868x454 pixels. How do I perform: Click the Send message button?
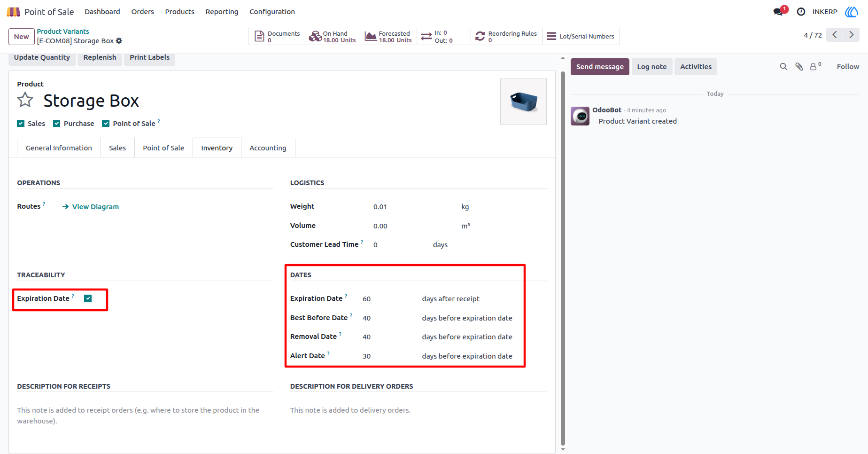600,67
